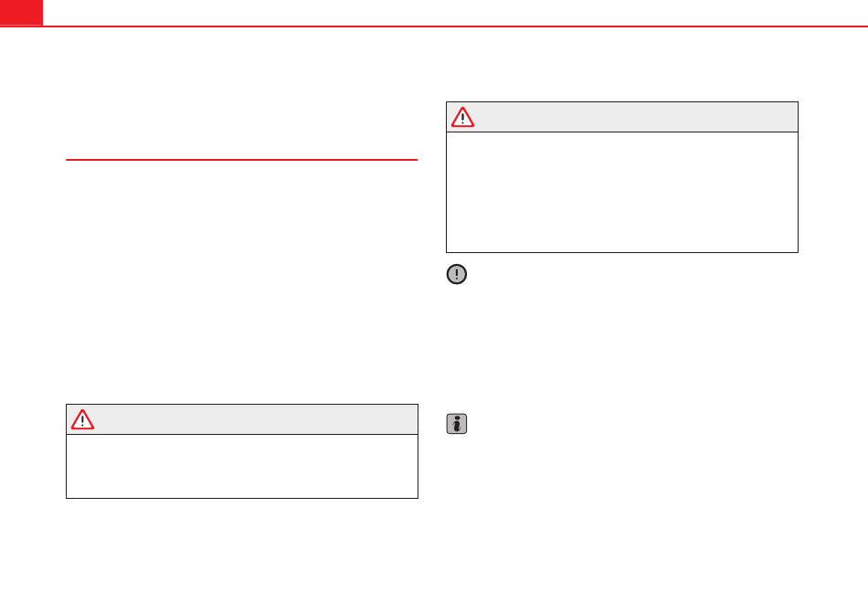Click the blank area beside the caution icon
The width and height of the screenshot is (868, 613).
click(x=633, y=274)
